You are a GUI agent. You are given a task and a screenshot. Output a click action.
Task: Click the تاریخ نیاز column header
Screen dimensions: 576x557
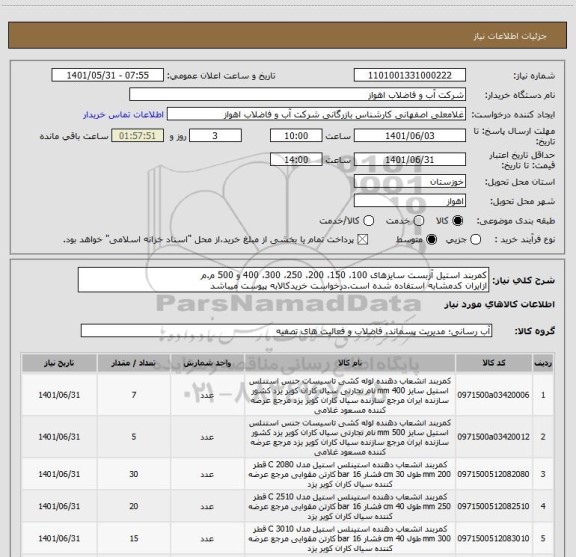59,363
